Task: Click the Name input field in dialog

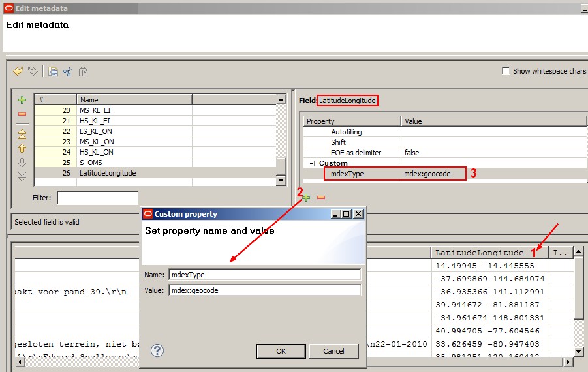Action: [x=264, y=275]
